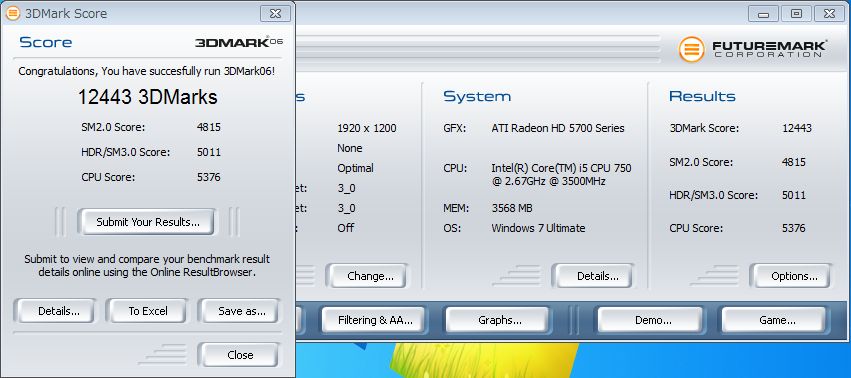Screen dimensions: 851x378
Task: Click Change... in the settings panel
Action: click(370, 276)
